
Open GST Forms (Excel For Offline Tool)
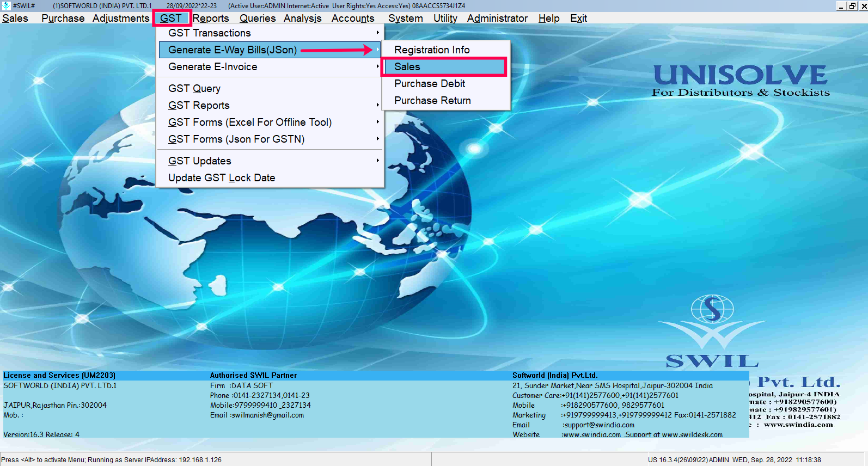pos(270,122)
